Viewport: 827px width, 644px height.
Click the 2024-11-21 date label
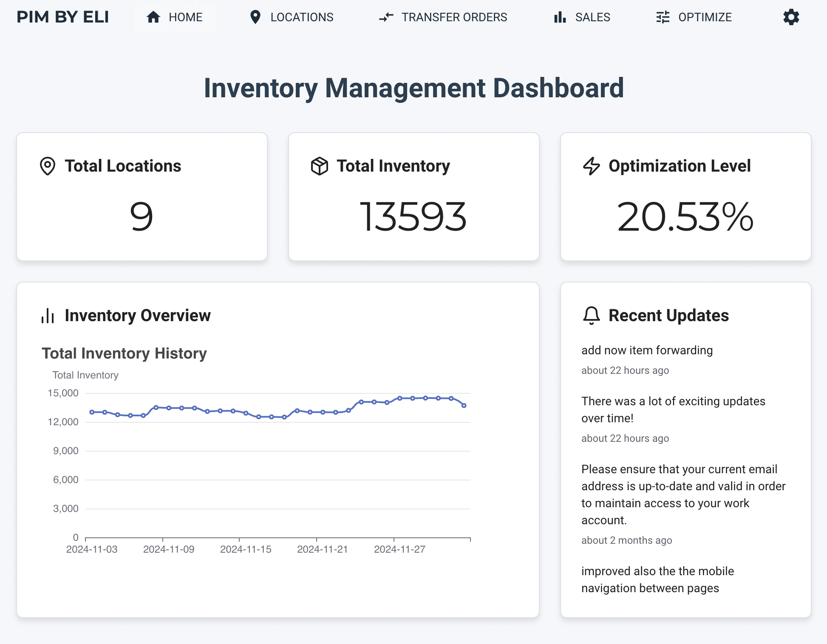(323, 549)
